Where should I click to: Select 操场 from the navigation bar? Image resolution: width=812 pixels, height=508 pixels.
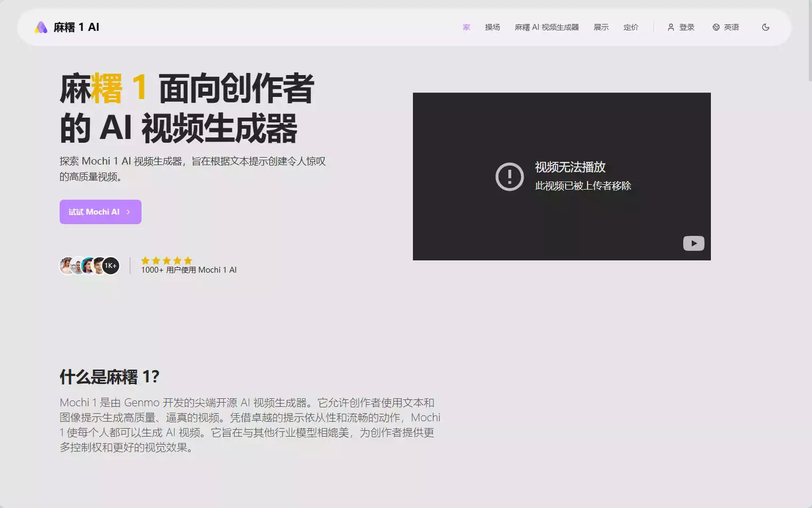pos(492,27)
